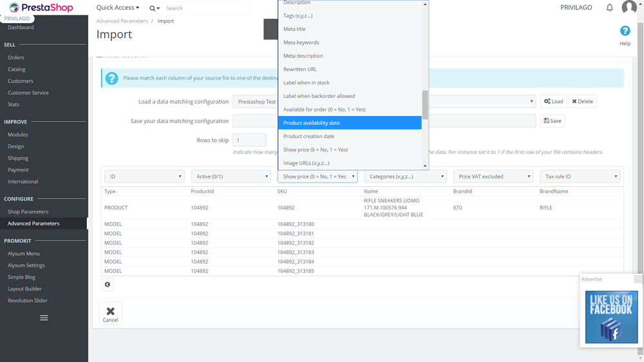Click the info question icon in blue banner

click(x=111, y=78)
